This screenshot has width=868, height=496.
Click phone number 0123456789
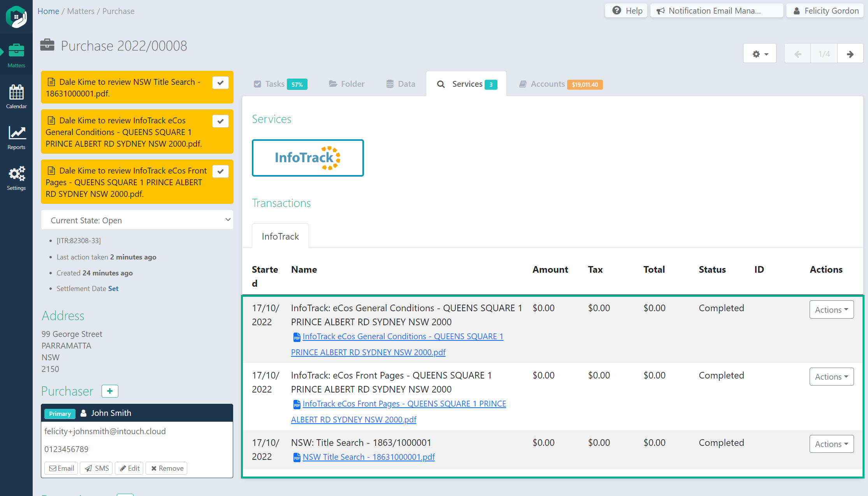pos(66,449)
